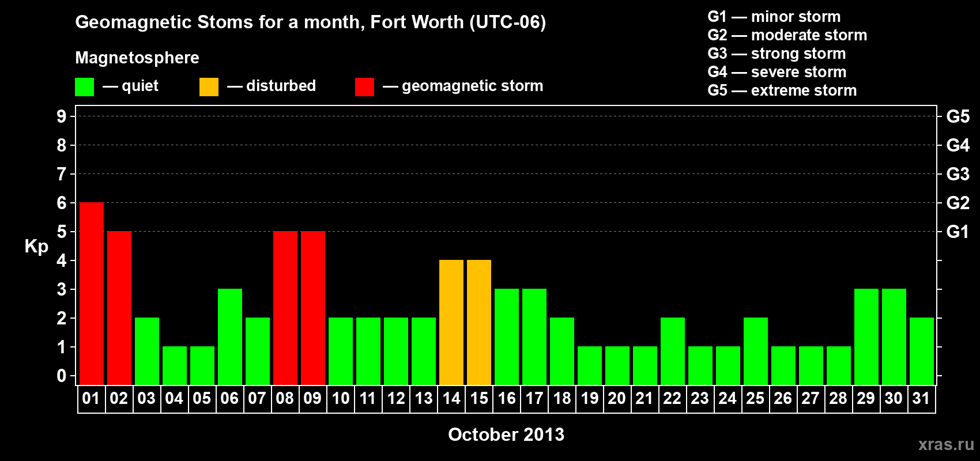
Task: Select the red bar for day 02
Action: coord(119,308)
